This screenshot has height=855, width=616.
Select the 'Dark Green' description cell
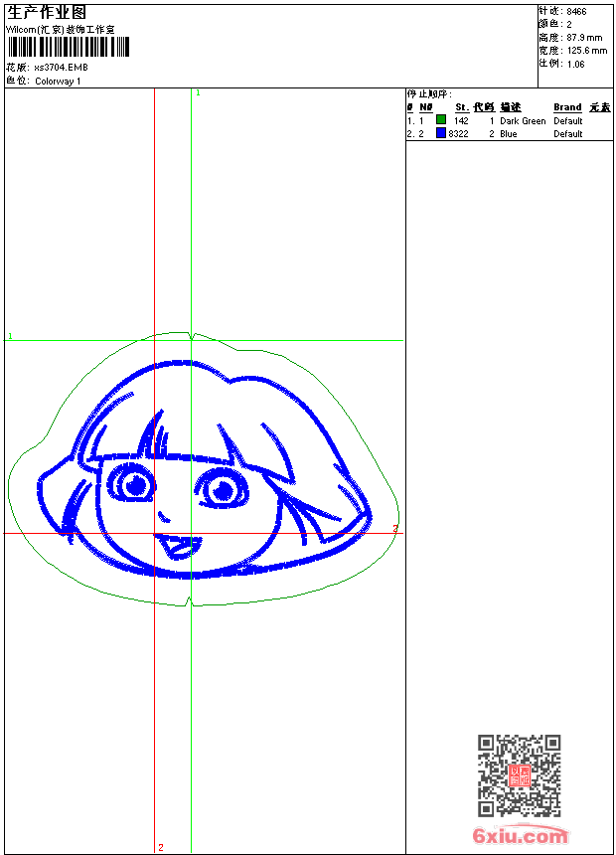point(523,121)
